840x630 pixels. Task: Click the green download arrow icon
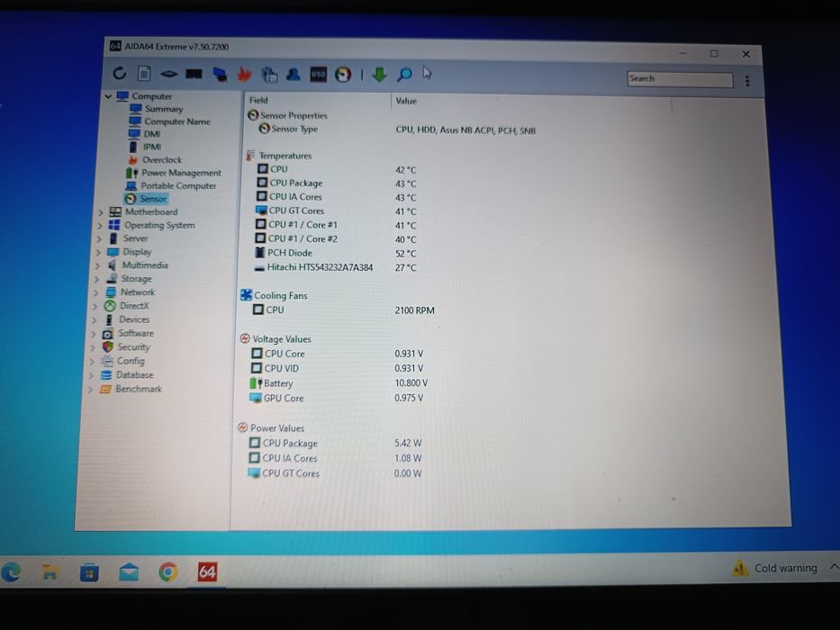(x=379, y=75)
